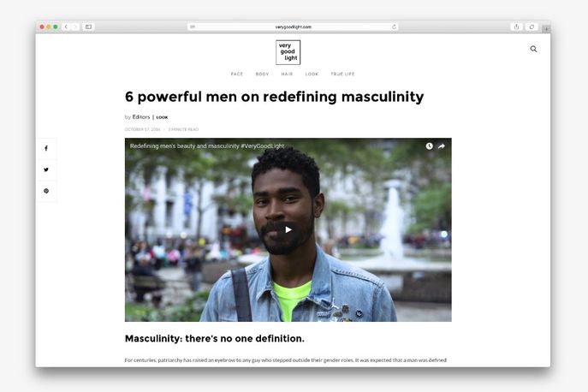Click the browser back arrow
This screenshot has width=588, height=392.
(66, 27)
